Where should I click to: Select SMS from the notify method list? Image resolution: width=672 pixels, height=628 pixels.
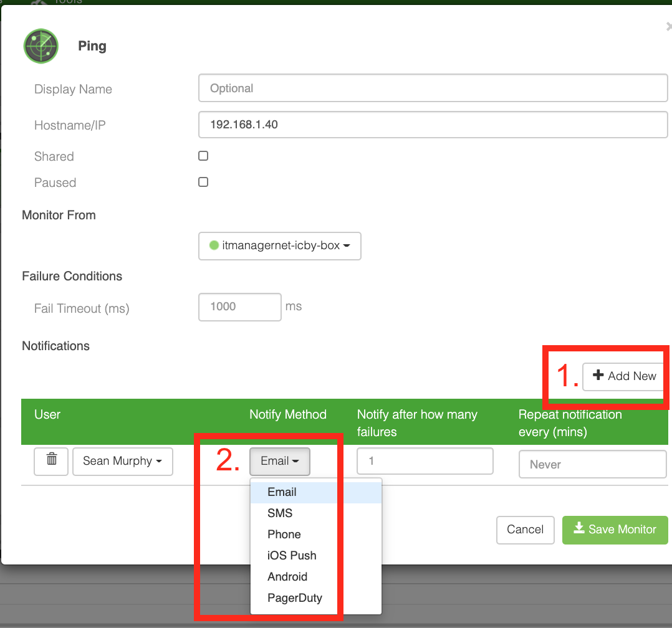280,513
